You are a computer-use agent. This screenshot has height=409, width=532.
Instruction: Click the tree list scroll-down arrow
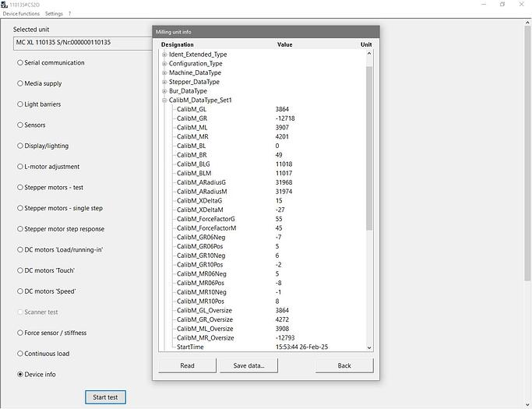pos(369,347)
